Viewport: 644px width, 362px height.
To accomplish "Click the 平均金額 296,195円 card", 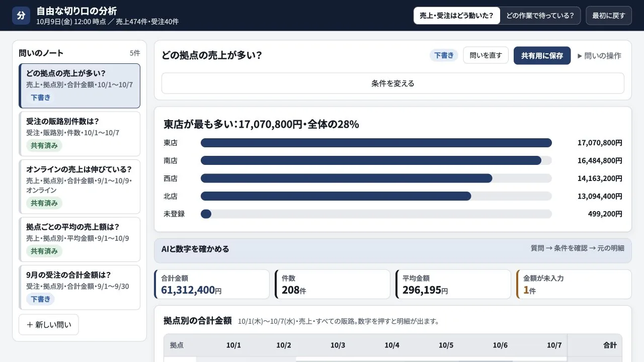I will coord(453,284).
